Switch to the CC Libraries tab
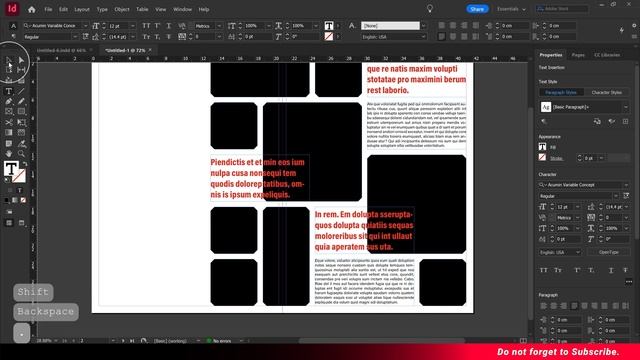The height and width of the screenshot is (360, 640). [607, 55]
